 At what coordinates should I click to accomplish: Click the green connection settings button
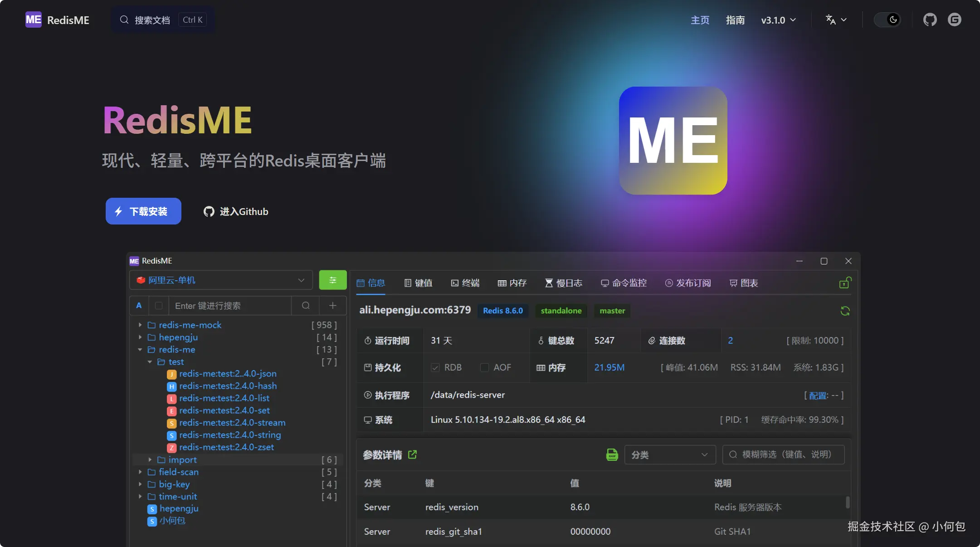click(x=333, y=280)
